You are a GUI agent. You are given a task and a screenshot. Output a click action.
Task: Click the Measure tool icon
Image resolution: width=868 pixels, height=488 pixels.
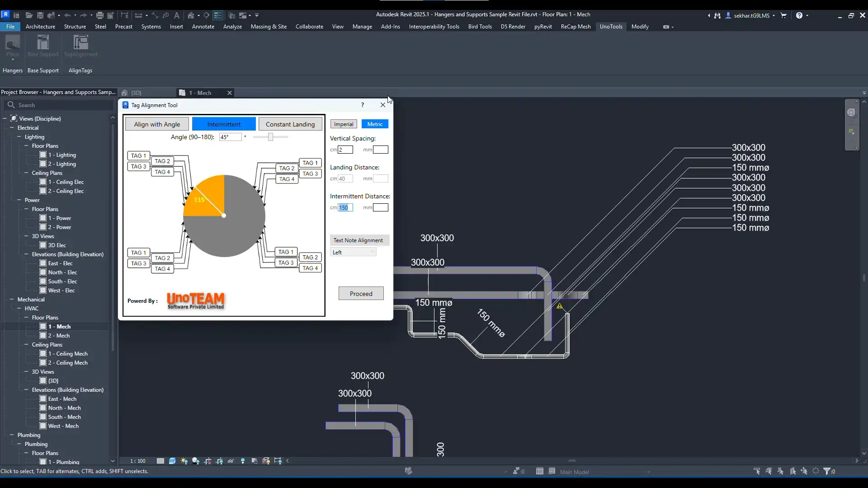coord(138,15)
